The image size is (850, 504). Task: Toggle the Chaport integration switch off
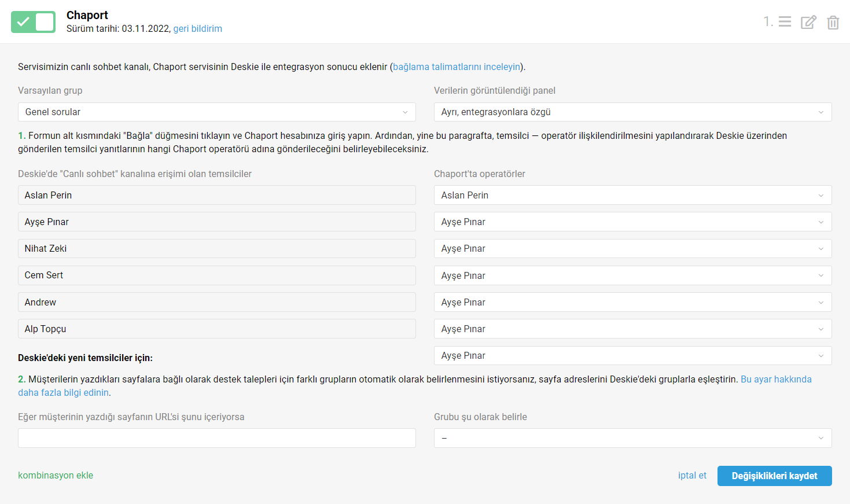(33, 22)
